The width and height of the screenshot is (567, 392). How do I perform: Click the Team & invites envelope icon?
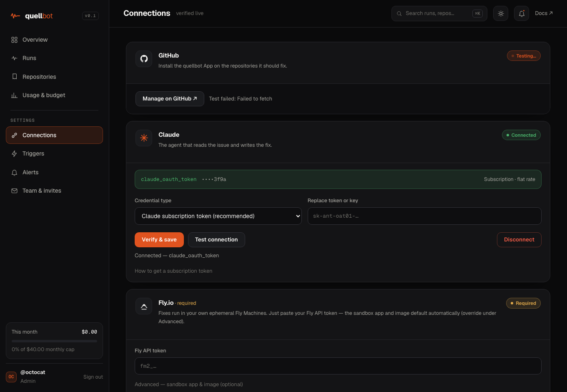click(x=14, y=191)
